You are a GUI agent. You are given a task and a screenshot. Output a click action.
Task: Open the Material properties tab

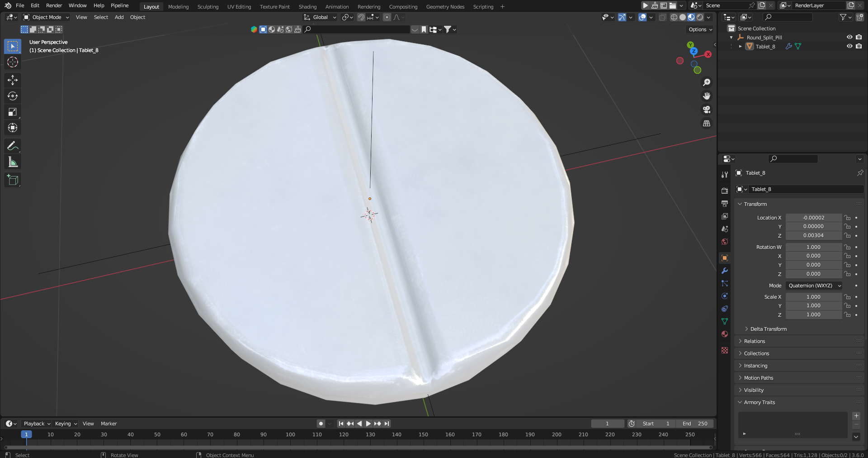pos(725,334)
